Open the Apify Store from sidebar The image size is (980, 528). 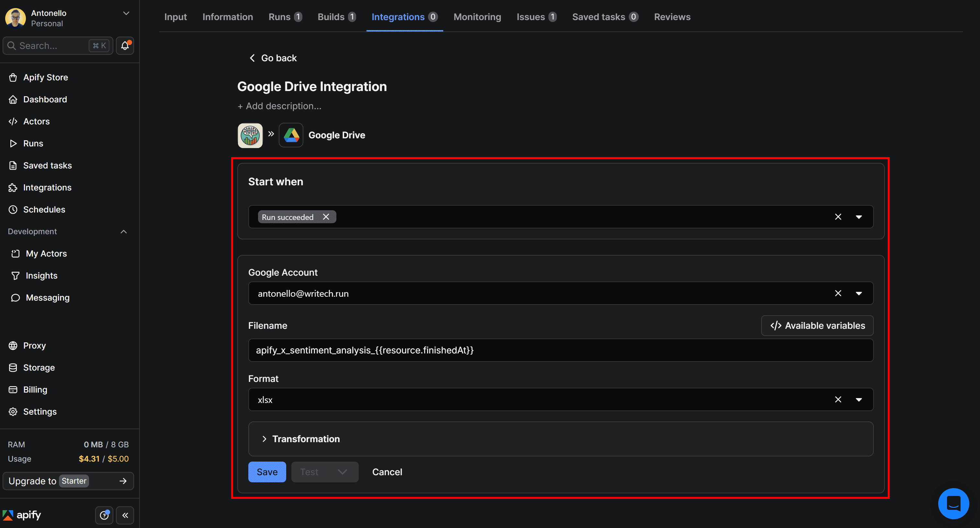(x=46, y=77)
